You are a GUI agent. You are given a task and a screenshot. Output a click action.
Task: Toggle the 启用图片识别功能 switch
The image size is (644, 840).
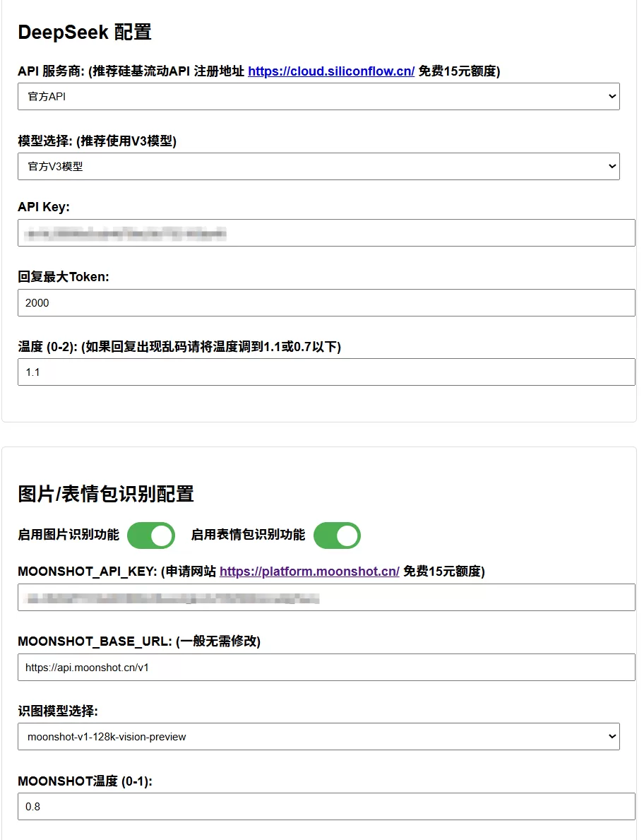151,536
